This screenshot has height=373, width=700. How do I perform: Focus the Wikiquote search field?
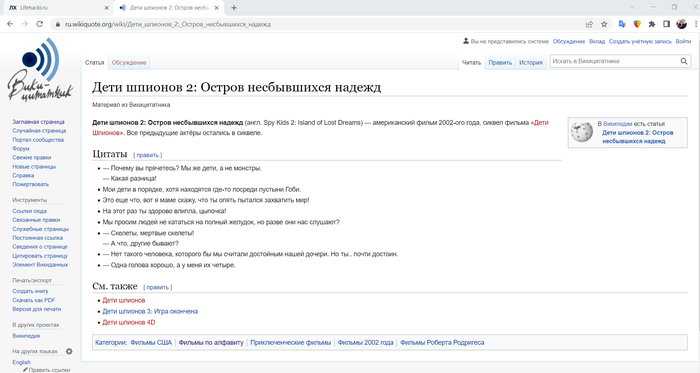point(615,61)
